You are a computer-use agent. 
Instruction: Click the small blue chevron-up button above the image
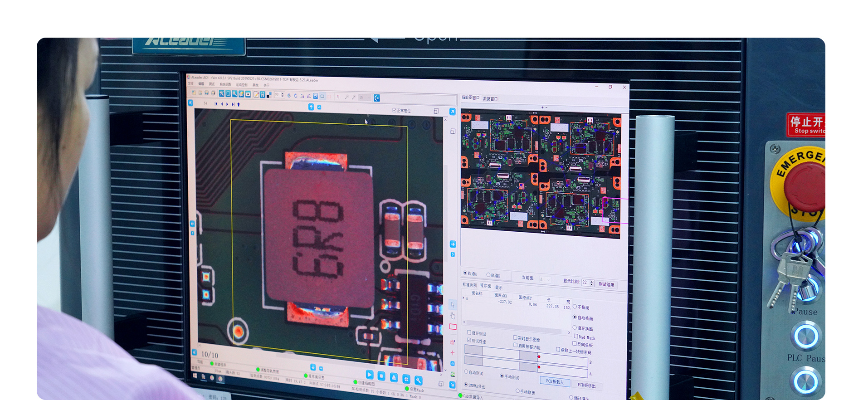point(319,107)
